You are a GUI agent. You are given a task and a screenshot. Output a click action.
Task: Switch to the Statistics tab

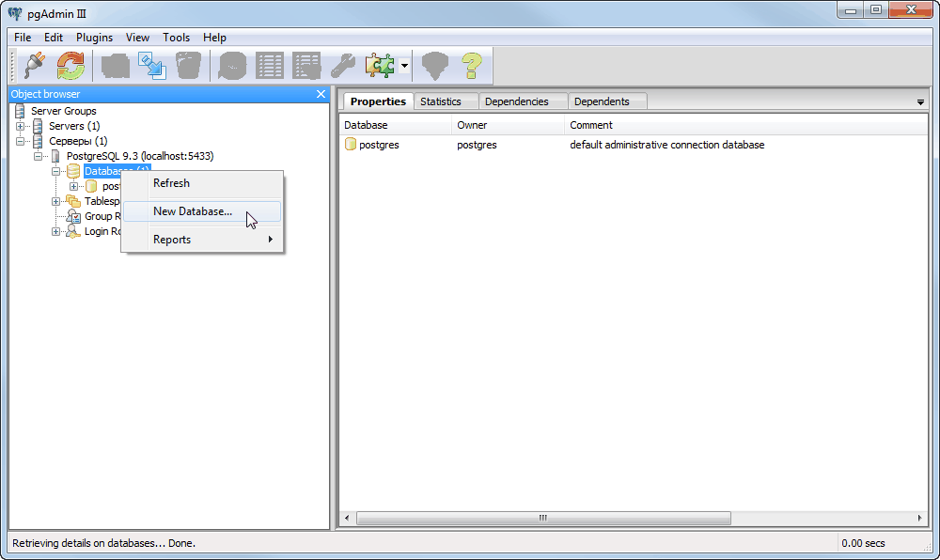point(441,101)
